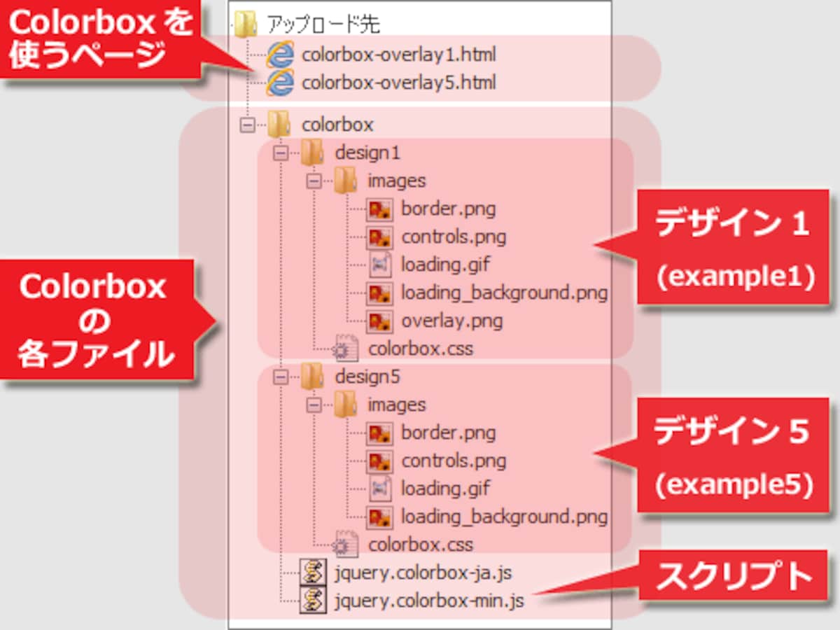
Task: Select colorbox.css name under design1
Action: (421, 349)
